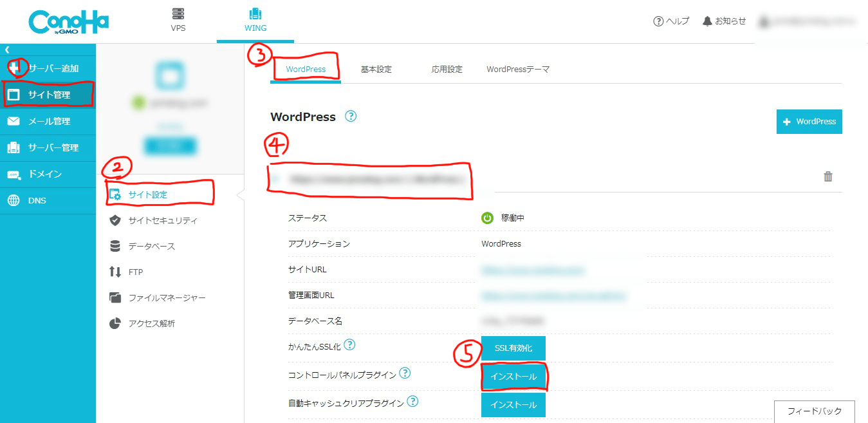
Task: Open the フィードバック panel
Action: (x=816, y=411)
